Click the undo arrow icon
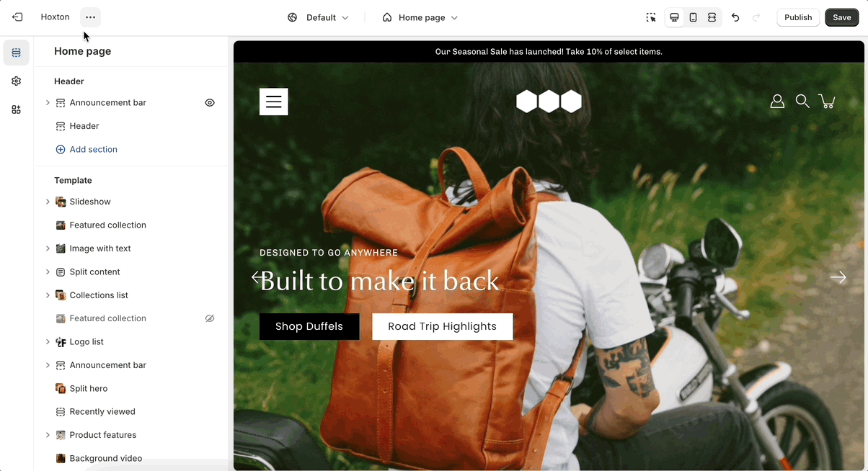 tap(735, 17)
